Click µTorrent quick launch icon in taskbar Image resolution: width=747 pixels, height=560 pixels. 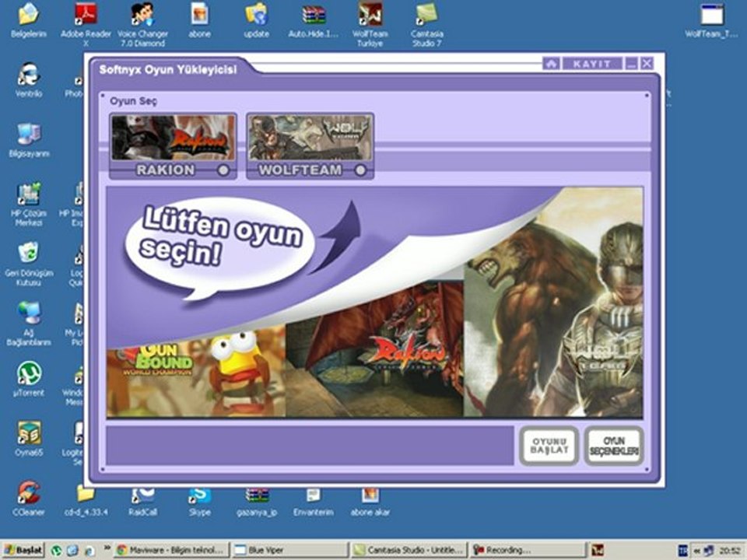[56, 551]
